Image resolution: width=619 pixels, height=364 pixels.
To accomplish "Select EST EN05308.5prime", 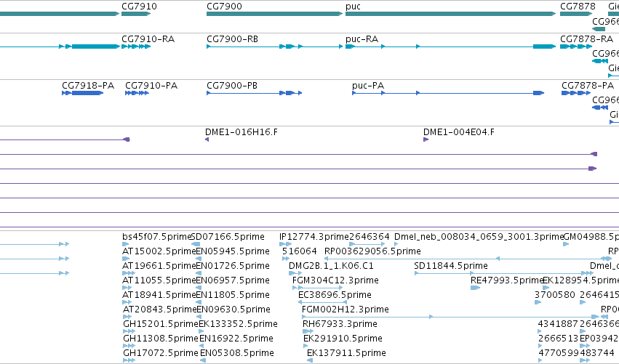I will 237,353.
